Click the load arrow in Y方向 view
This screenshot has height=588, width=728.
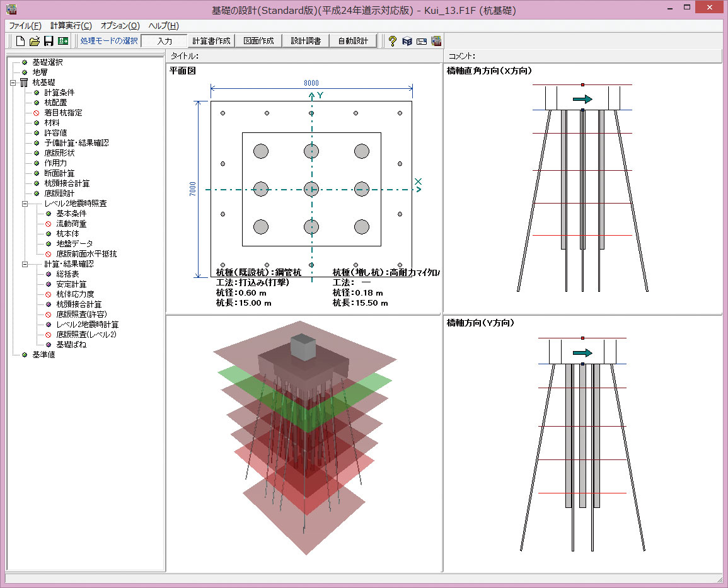tap(582, 353)
